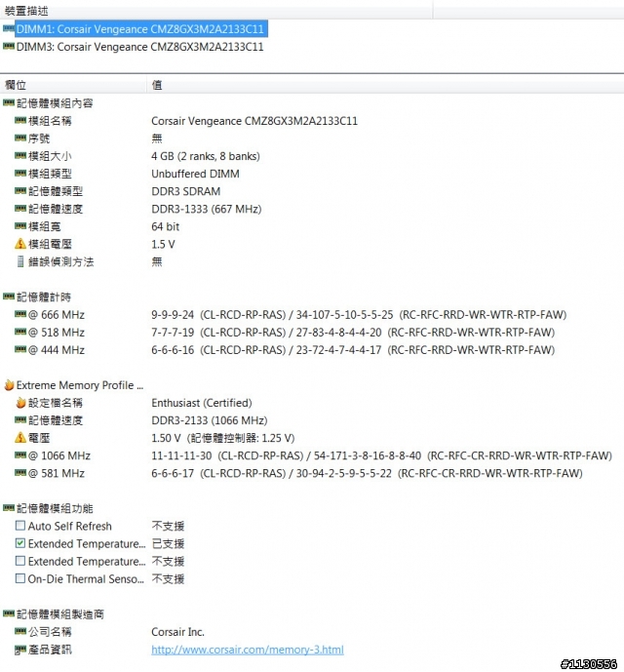Viewport: 624px width, 672px height.
Task: Select the Corsair Inc. company name value
Action: point(177,632)
